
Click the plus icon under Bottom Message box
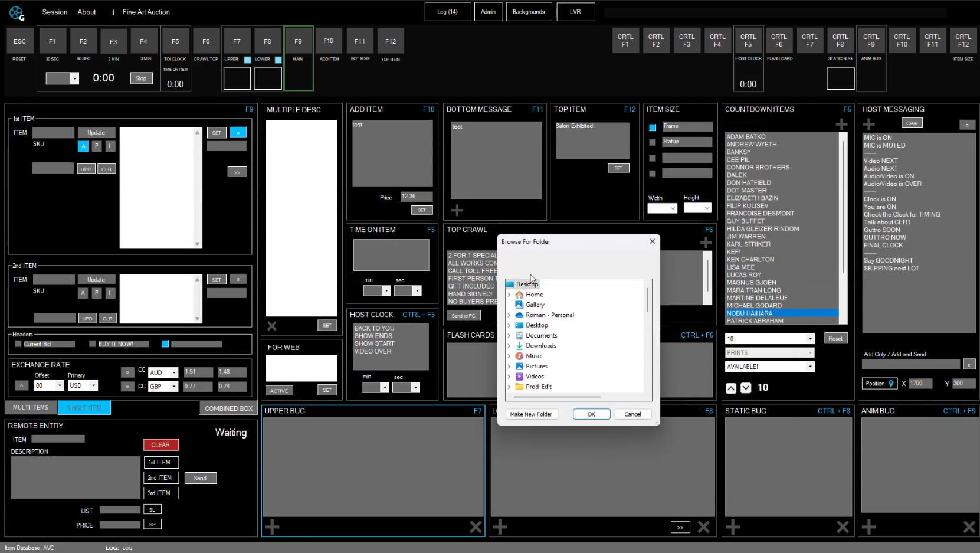tap(457, 210)
